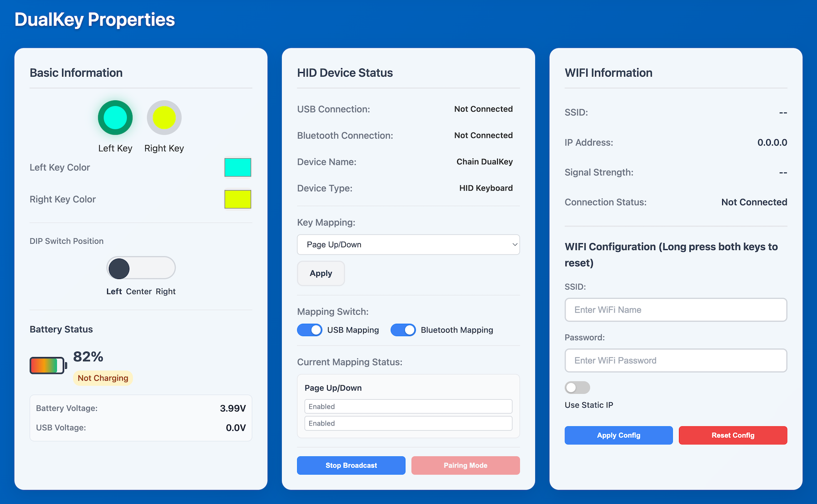This screenshot has height=504, width=817.
Task: Activate Pairing Mode button
Action: (x=465, y=465)
